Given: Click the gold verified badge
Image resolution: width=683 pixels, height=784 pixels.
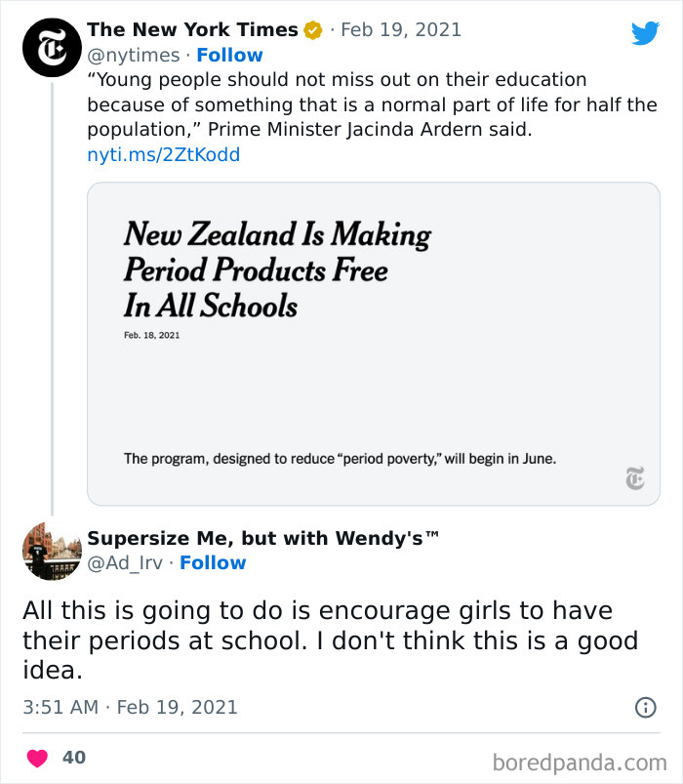Looking at the screenshot, I should [312, 31].
